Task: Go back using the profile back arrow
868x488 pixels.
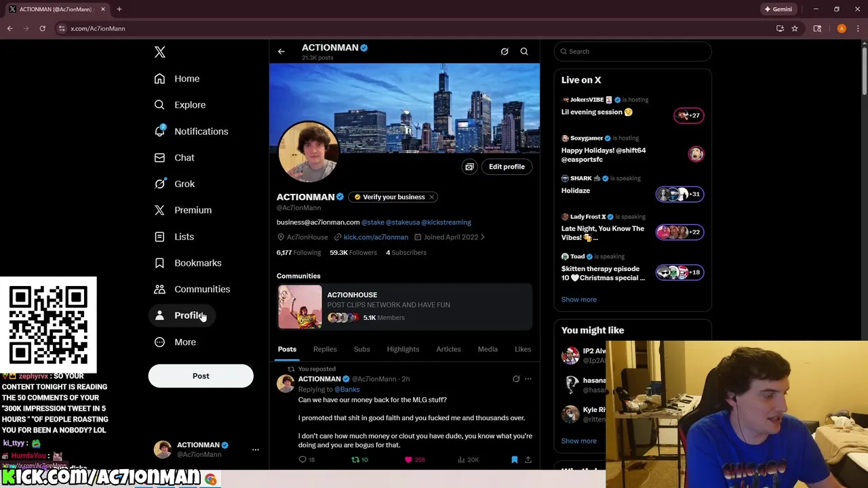Action: tap(281, 52)
